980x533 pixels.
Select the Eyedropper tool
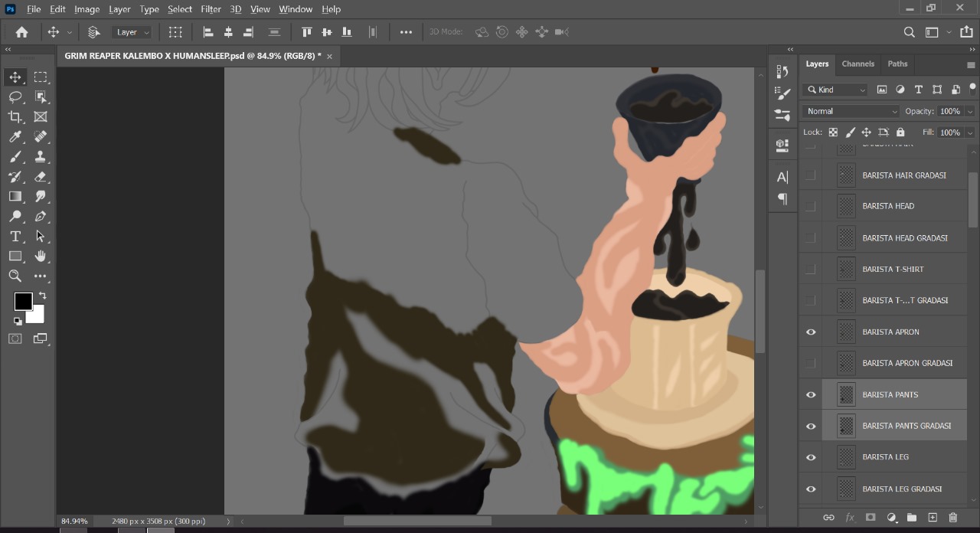(x=15, y=136)
